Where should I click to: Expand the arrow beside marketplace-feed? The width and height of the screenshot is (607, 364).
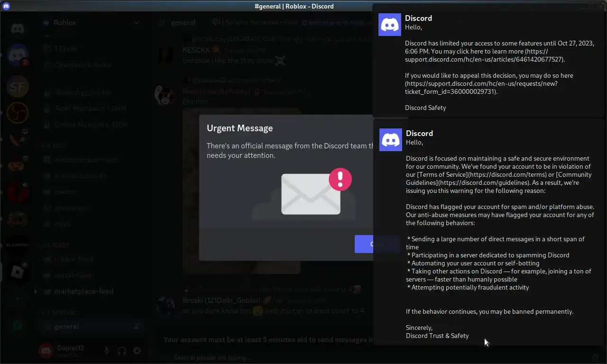(x=35, y=291)
